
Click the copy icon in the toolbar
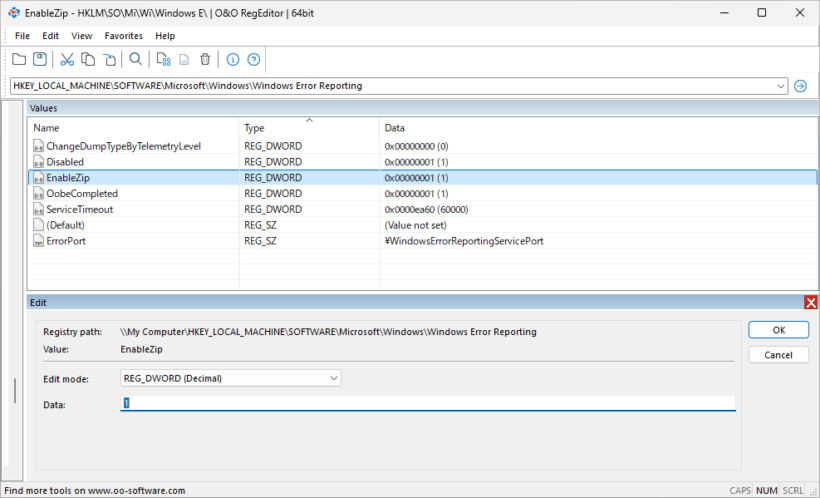coord(88,59)
